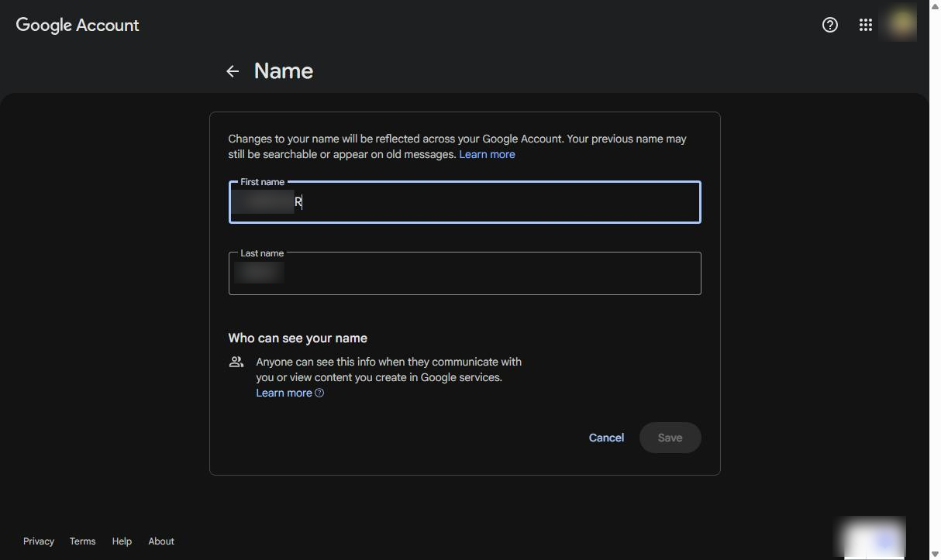Click the help circle icon next to Learn more
Screen dimensions: 941x560
pos(319,393)
